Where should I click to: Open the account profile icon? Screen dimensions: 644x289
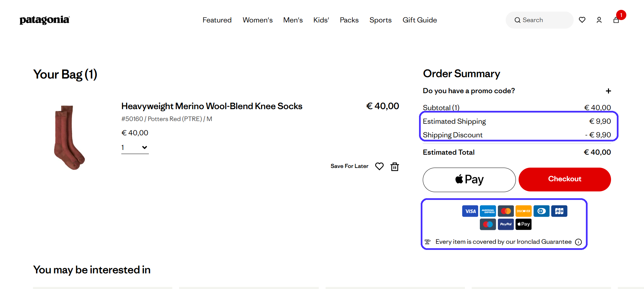coord(599,20)
